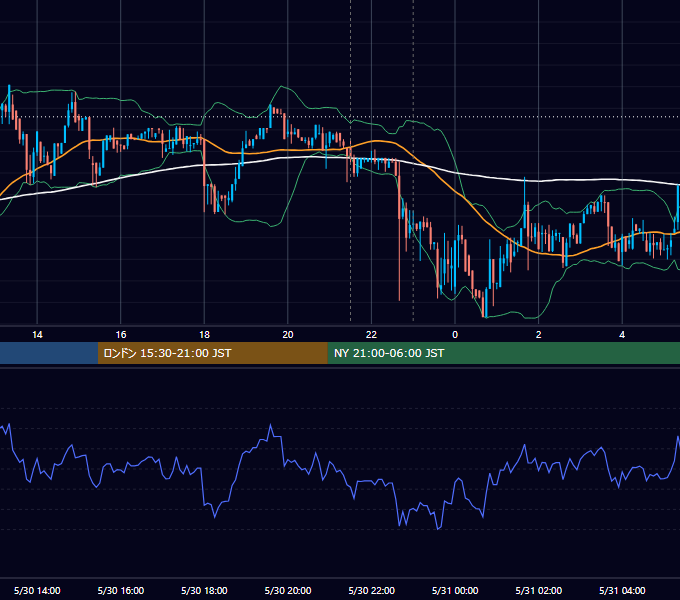Click the 14 hour axis label

pos(37,335)
